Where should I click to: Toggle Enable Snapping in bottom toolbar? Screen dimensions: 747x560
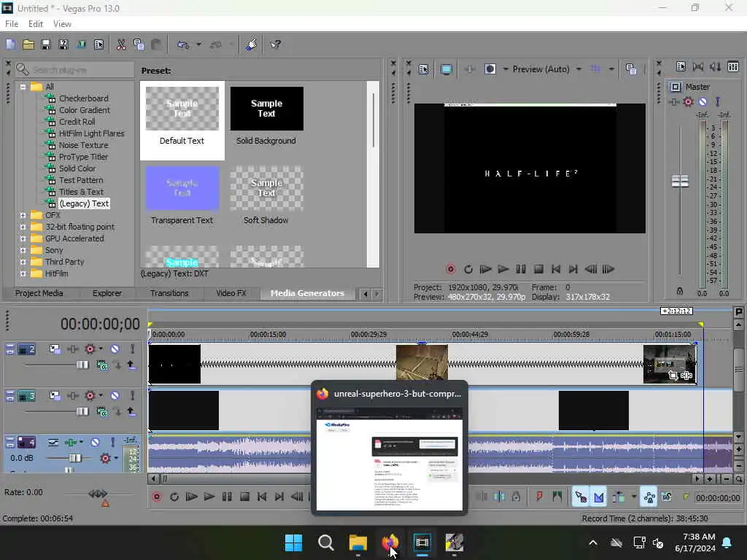click(581, 497)
